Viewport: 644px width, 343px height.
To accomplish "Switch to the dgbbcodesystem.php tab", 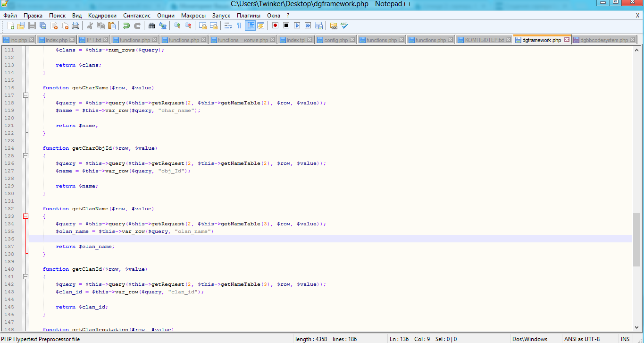I will [x=603, y=40].
